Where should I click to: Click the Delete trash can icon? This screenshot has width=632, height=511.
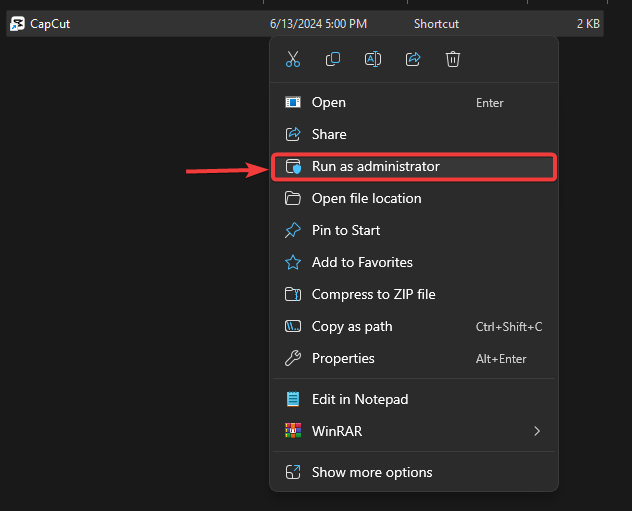[x=453, y=60]
